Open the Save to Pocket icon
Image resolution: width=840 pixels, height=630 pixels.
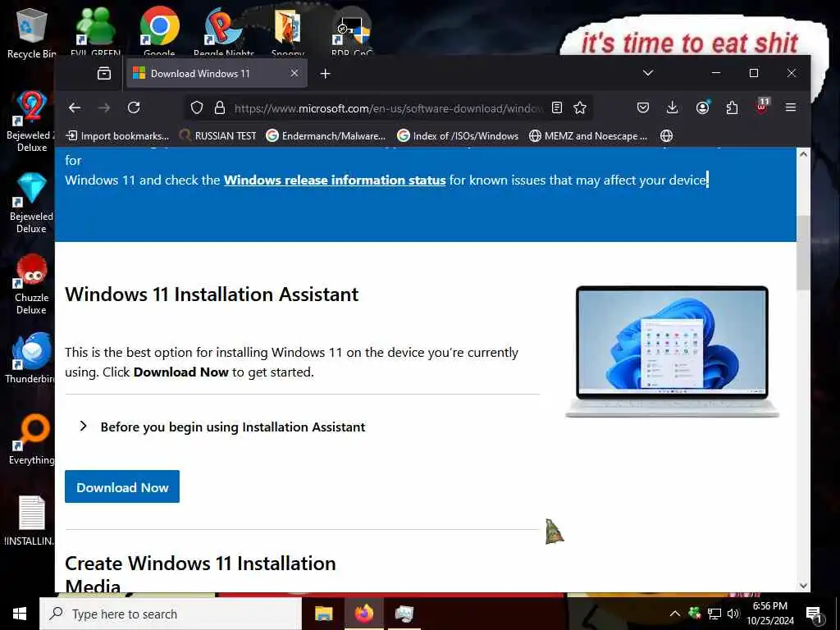pos(643,107)
